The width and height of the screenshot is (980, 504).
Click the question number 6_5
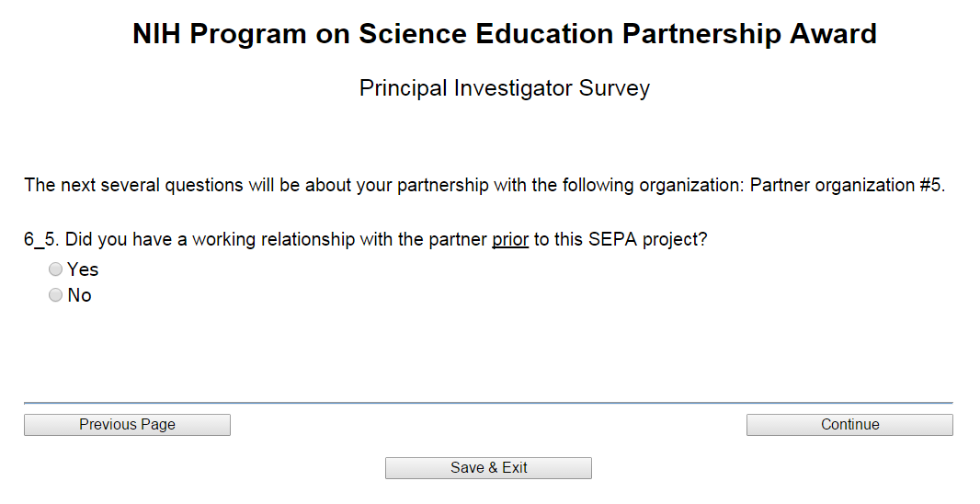pyautogui.click(x=41, y=239)
